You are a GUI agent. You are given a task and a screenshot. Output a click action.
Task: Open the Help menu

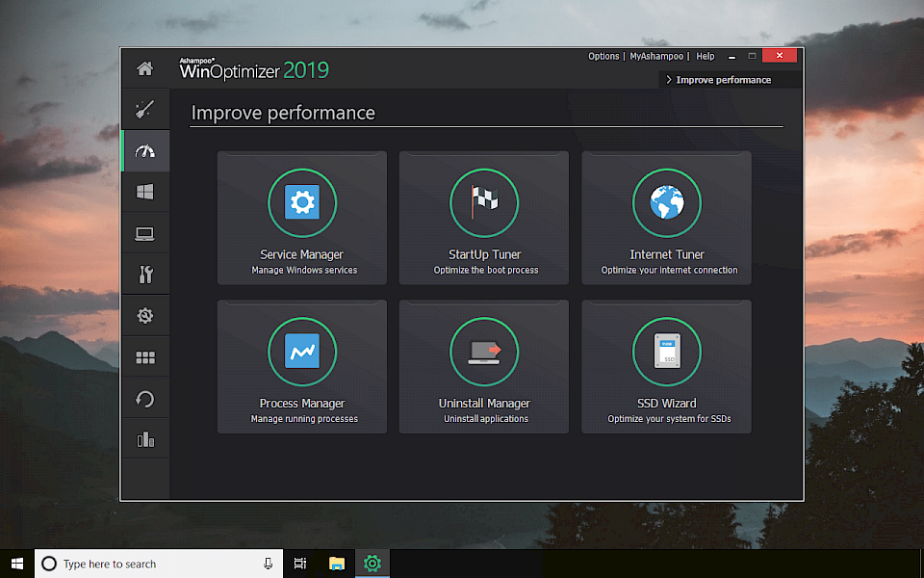706,56
